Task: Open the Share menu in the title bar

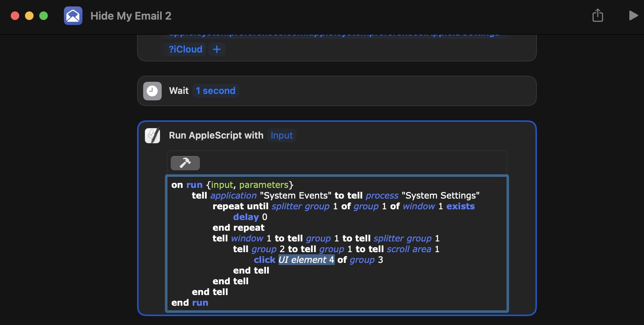Action: click(x=598, y=15)
